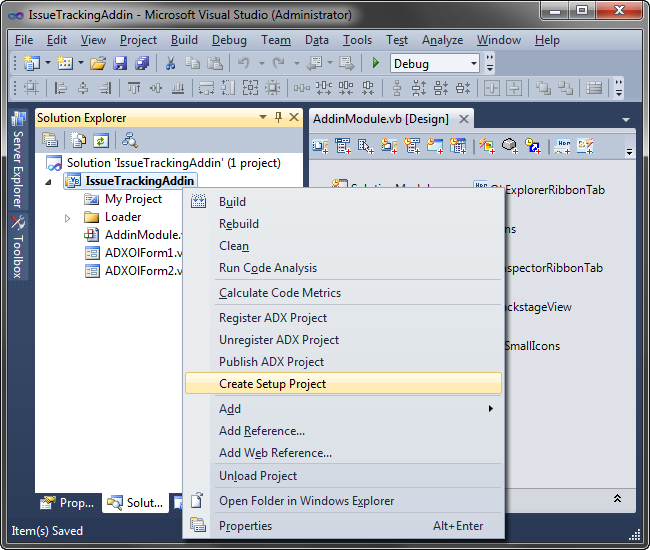The image size is (650, 550).
Task: Open the document tabs list dropdown
Action: pos(626,120)
